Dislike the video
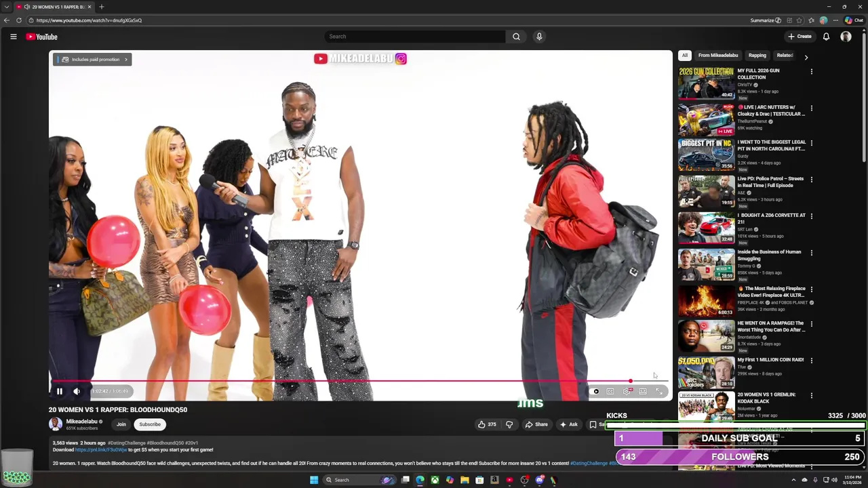 [509, 424]
